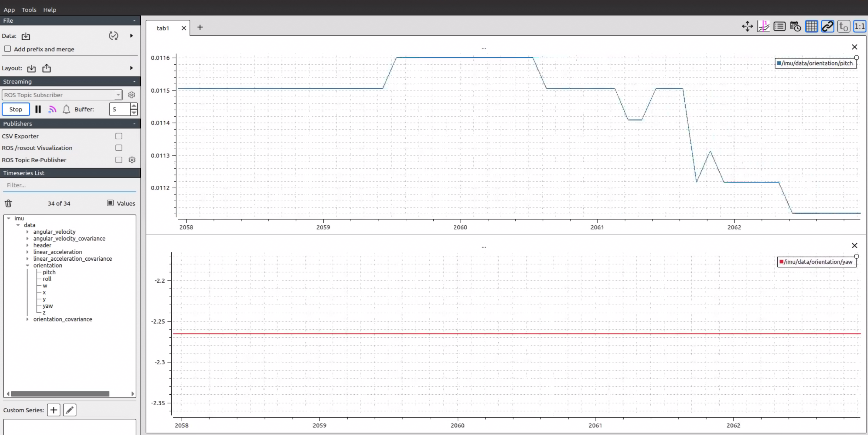Select the tab1 tab

[163, 28]
